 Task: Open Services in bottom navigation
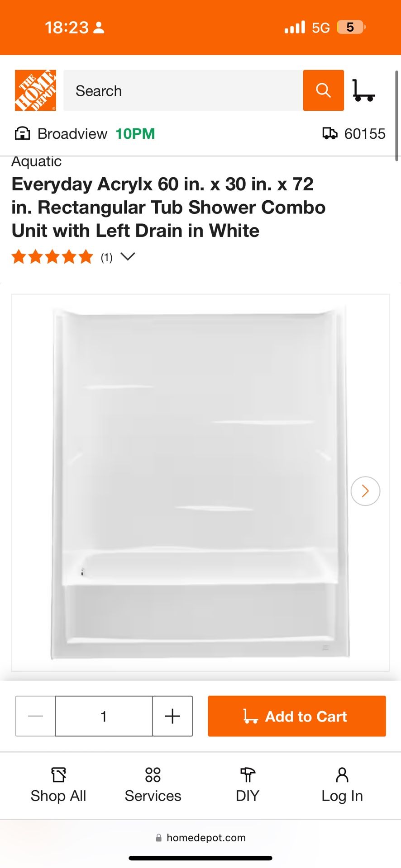153,786
